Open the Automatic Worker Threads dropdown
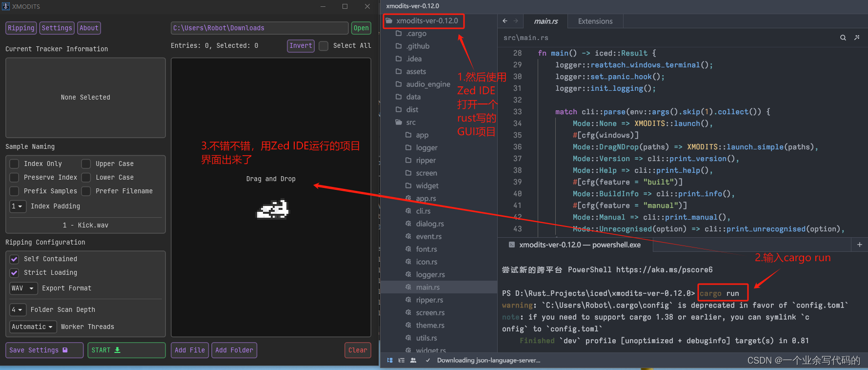The image size is (868, 370). (x=33, y=327)
